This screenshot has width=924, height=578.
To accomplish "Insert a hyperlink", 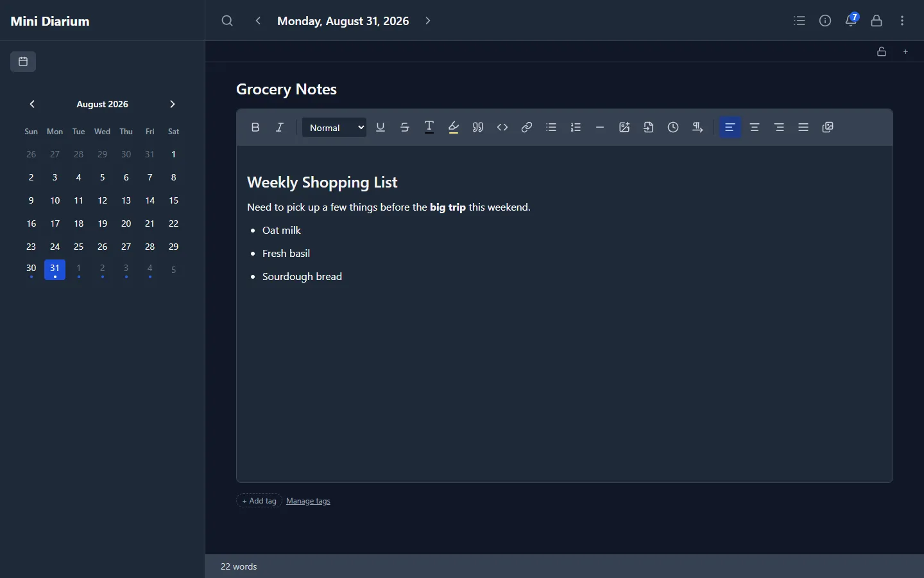I will [527, 127].
